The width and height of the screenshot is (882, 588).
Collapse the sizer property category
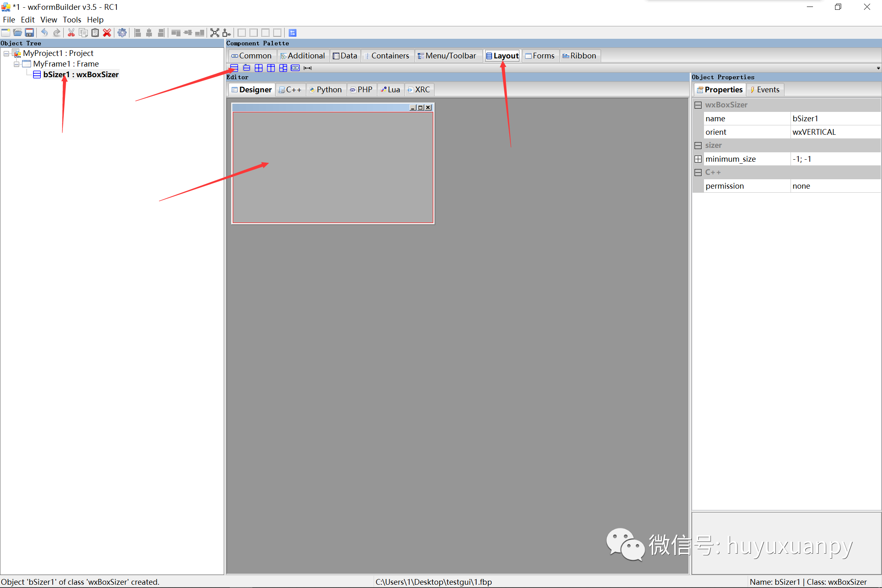click(x=698, y=145)
